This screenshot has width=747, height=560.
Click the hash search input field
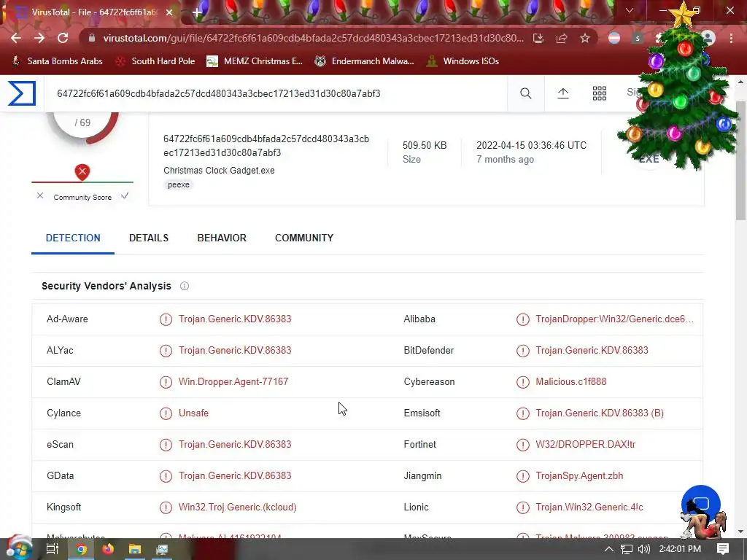(x=276, y=93)
